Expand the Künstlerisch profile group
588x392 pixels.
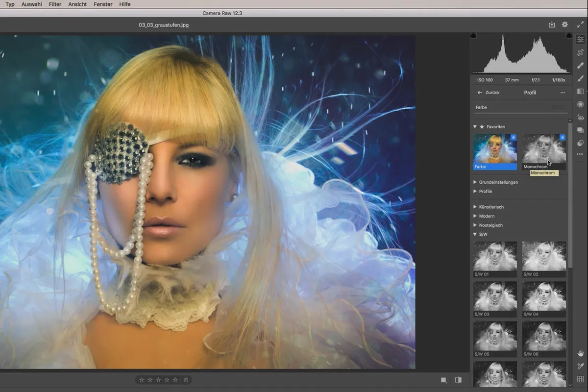475,207
